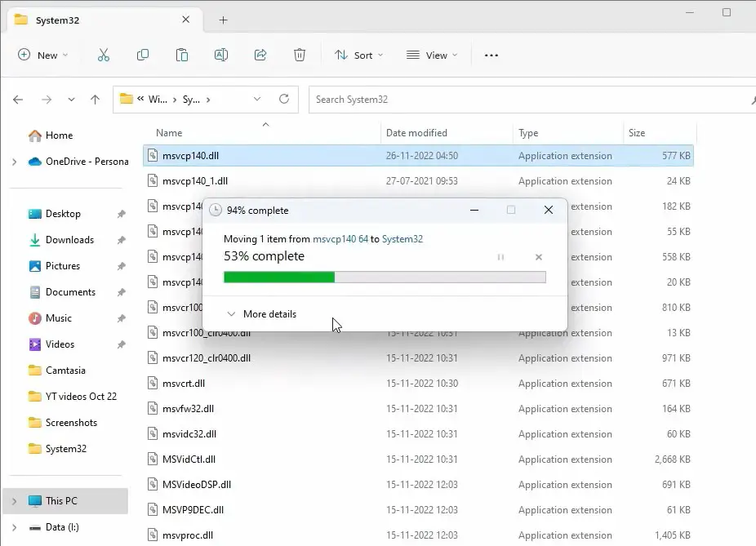The height and width of the screenshot is (546, 756).
Task: Open Documents quick access folder
Action: click(62, 292)
